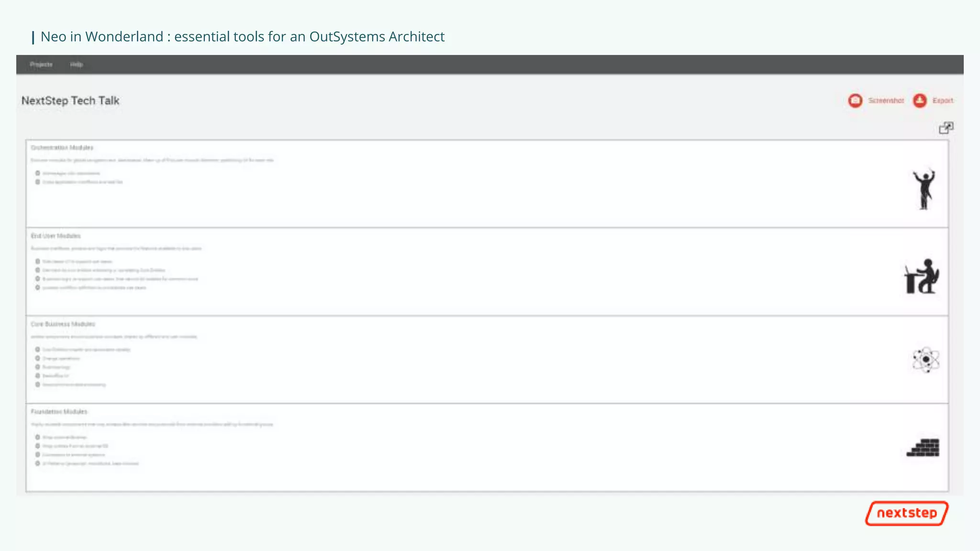Image resolution: width=980 pixels, height=551 pixels.
Task: Click the nextstep logo
Action: [x=907, y=513]
